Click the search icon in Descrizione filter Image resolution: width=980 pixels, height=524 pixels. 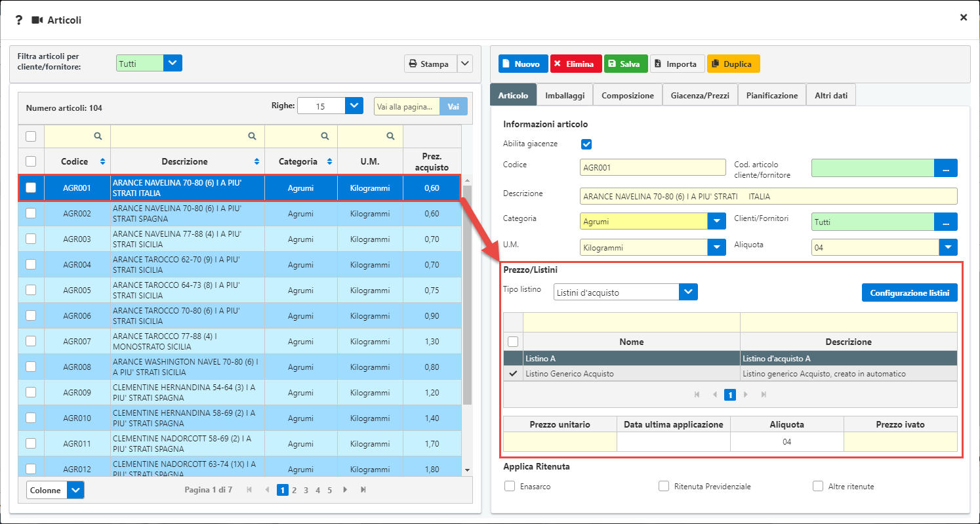pos(252,136)
